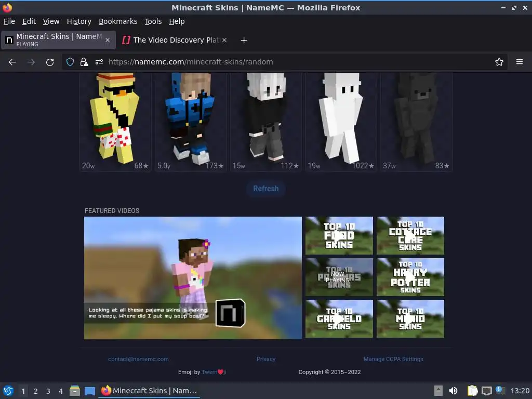
Task: Play the Top 10 Cottage Core Skins video
Action: 410,235
